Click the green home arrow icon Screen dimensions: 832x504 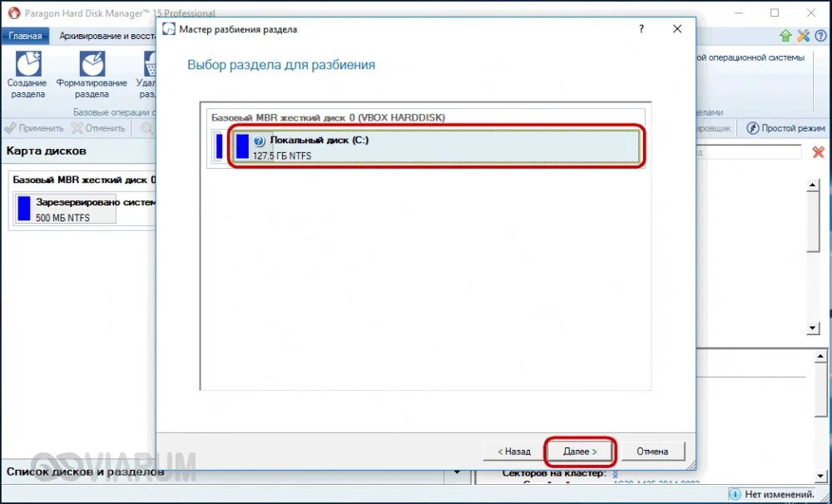(785, 36)
